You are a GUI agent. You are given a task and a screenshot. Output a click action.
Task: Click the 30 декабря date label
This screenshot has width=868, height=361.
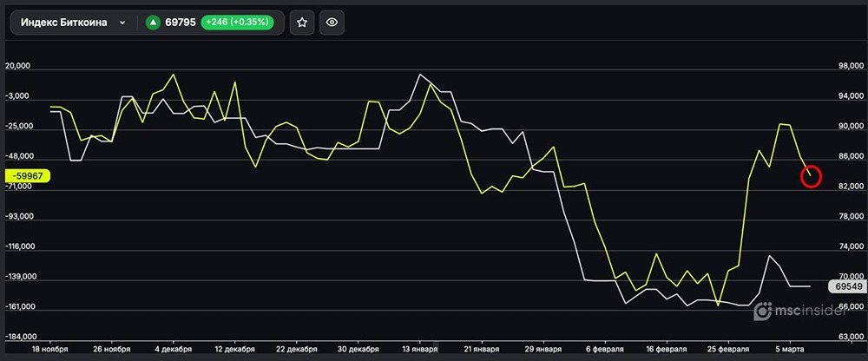352,349
